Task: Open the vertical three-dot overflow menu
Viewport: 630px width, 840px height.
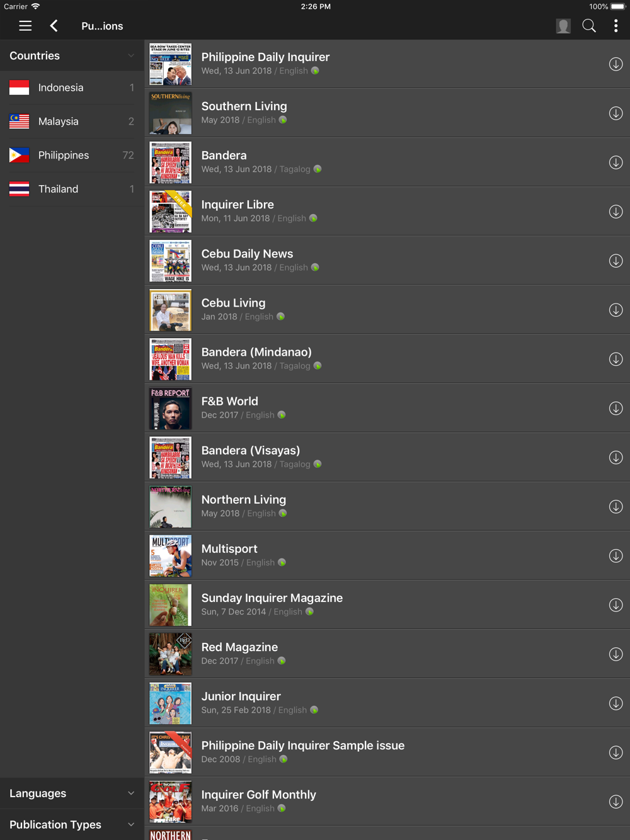Action: click(x=616, y=26)
